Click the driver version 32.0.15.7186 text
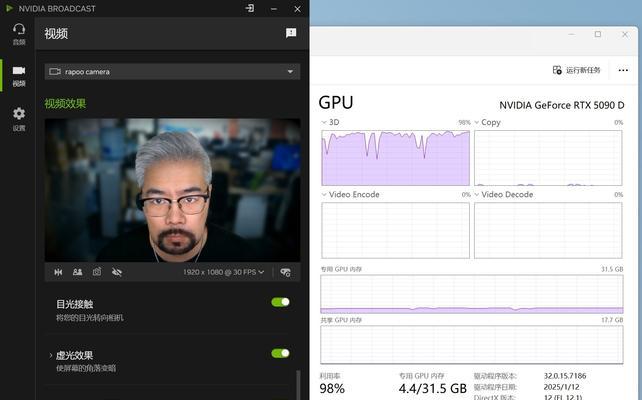Screen dimensions: 642x400 [565, 376]
